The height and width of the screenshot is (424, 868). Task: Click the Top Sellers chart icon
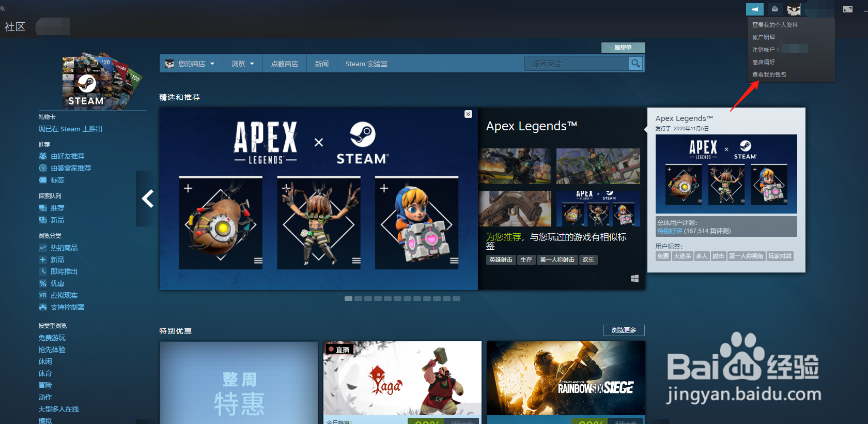[x=43, y=248]
